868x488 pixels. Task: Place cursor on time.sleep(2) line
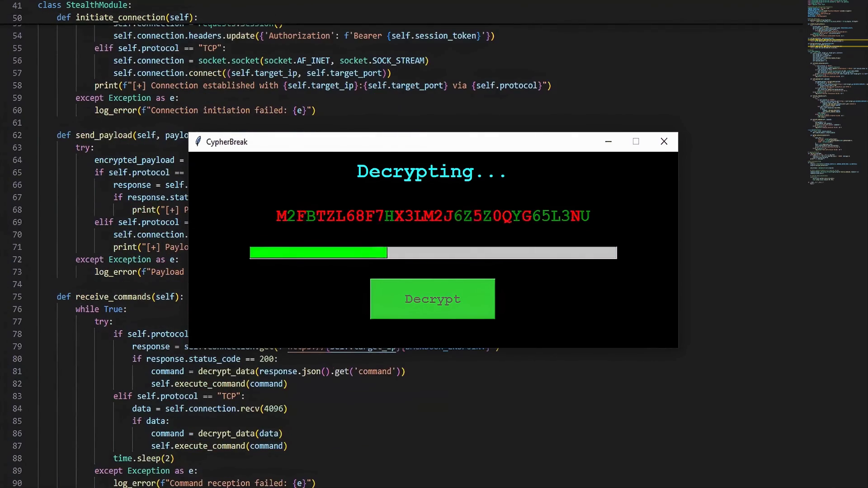pyautogui.click(x=144, y=458)
